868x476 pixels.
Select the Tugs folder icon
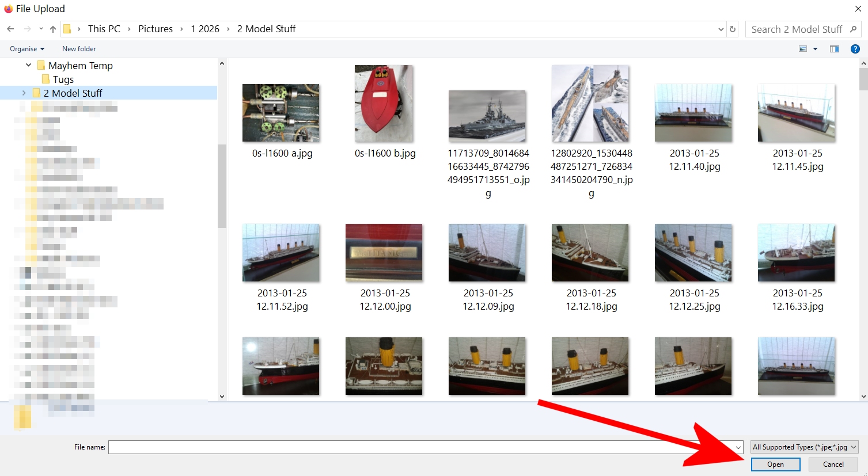click(x=46, y=79)
